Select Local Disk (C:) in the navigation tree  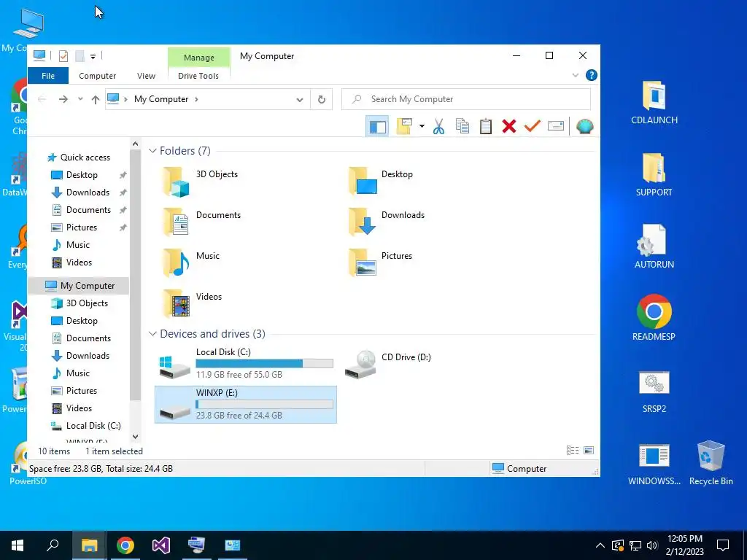point(93,426)
